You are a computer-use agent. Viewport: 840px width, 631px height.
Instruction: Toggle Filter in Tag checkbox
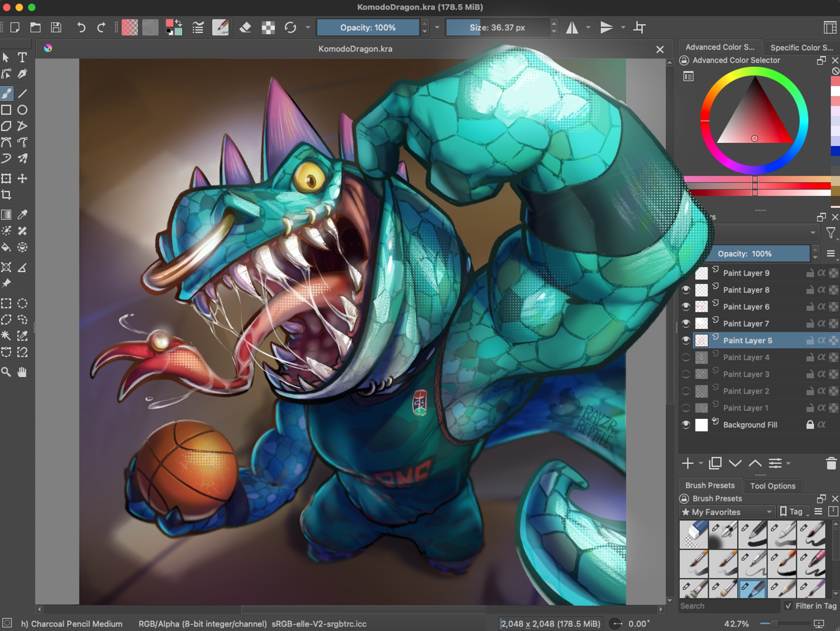(x=788, y=606)
